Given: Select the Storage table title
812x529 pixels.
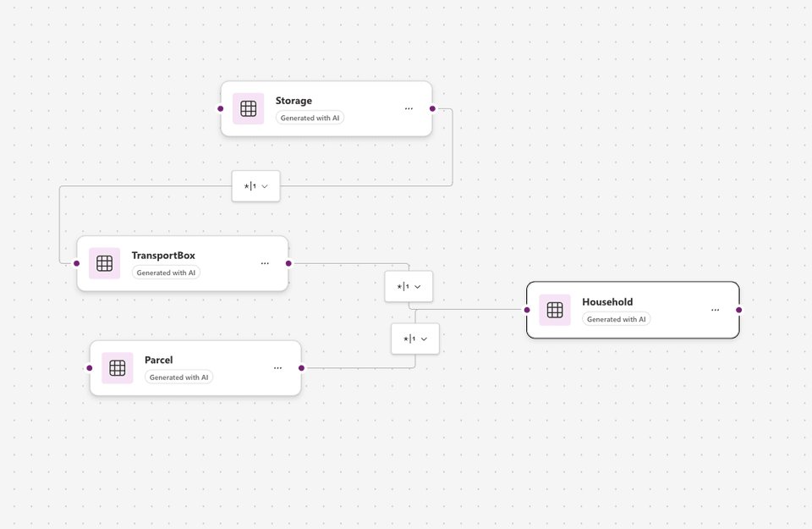Looking at the screenshot, I should point(294,101).
